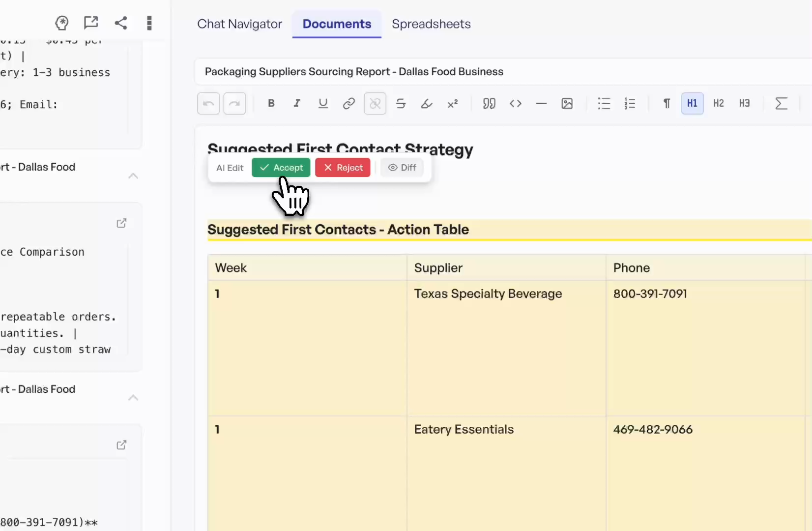Collapse the Dallas Food report in sidebar
Screen dimensions: 812x531
pos(133,176)
